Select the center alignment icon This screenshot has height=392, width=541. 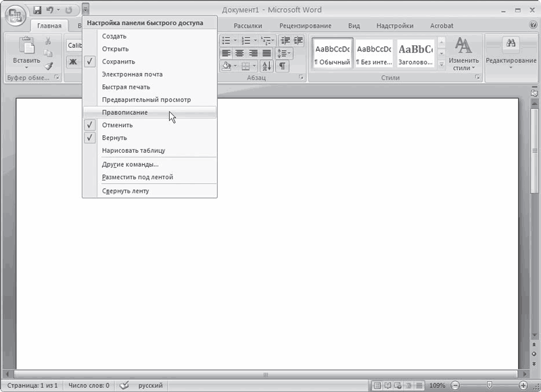pos(239,53)
